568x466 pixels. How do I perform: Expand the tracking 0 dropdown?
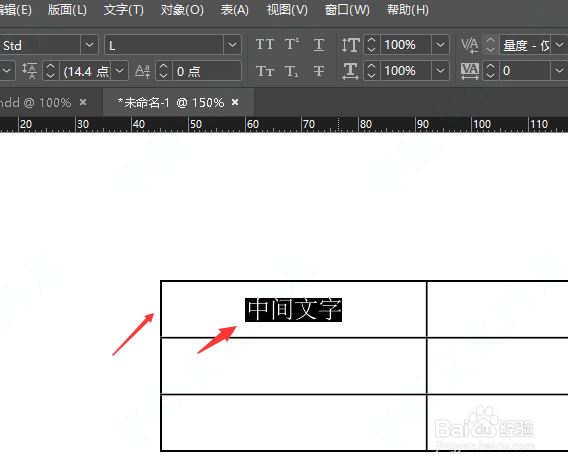click(559, 71)
